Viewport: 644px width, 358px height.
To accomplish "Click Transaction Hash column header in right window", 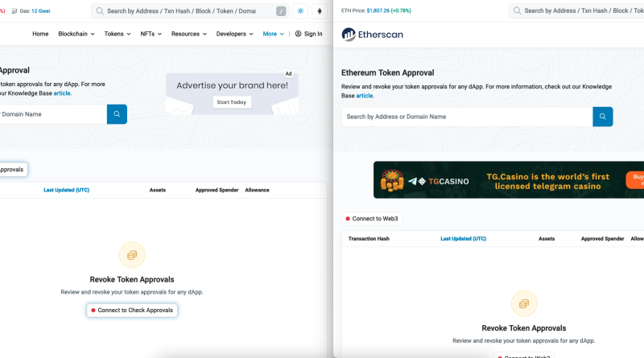I will 369,238.
